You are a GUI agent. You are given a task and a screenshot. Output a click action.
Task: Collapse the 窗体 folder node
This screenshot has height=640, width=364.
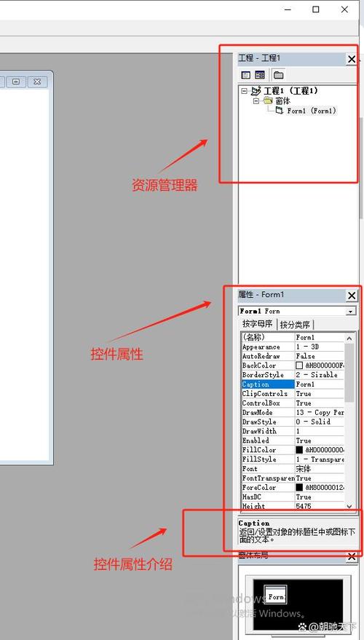click(256, 100)
